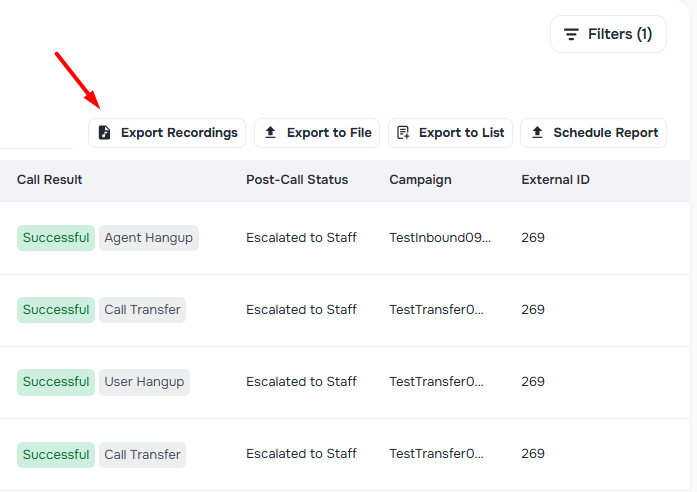Click the External ID column header
Screen dimensions: 697x492
(x=555, y=180)
